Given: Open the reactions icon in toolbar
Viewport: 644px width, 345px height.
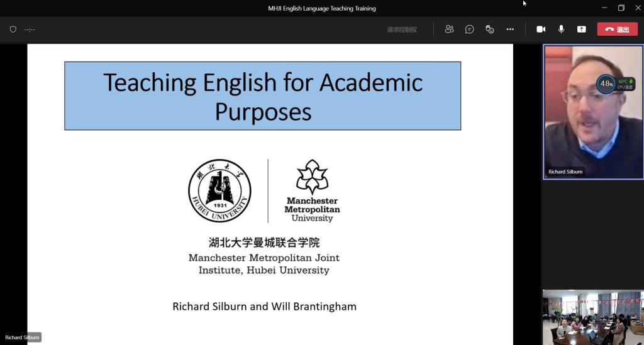Looking at the screenshot, I should click(x=490, y=29).
